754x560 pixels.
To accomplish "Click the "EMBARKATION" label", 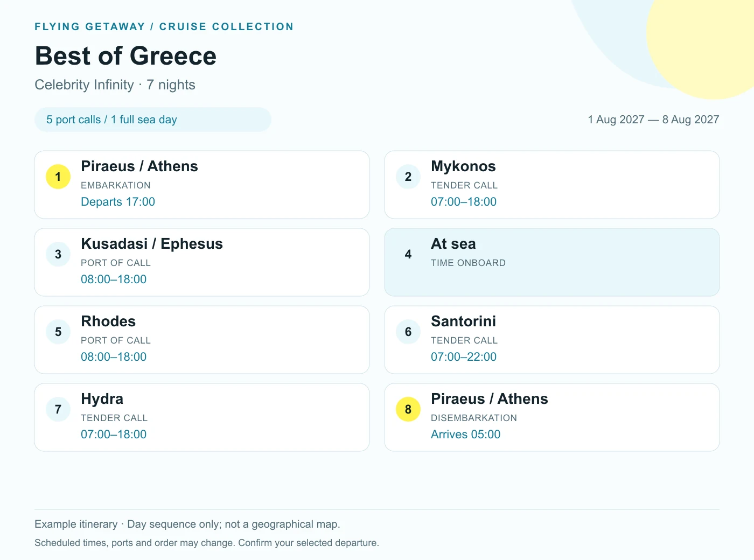I will [116, 185].
